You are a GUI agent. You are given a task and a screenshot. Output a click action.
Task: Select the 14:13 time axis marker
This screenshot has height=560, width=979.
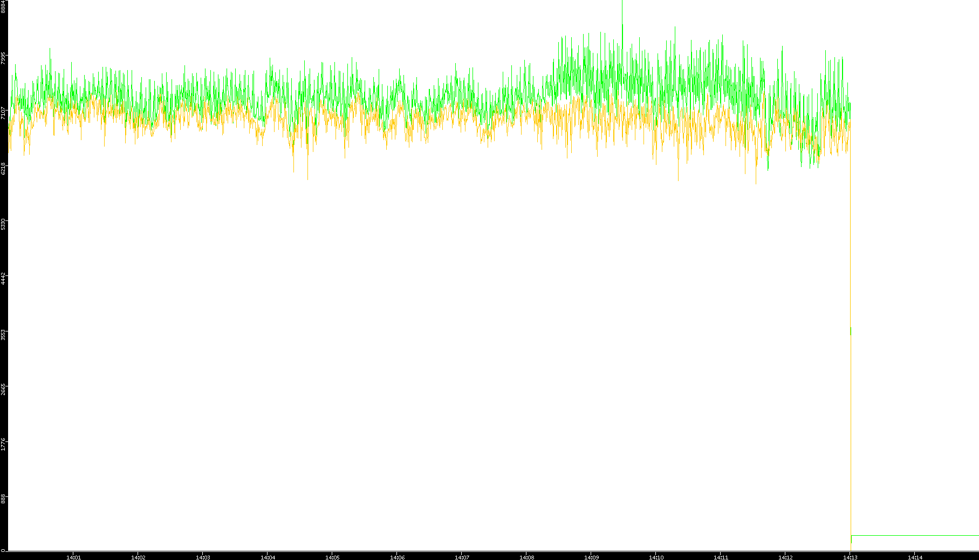click(850, 557)
